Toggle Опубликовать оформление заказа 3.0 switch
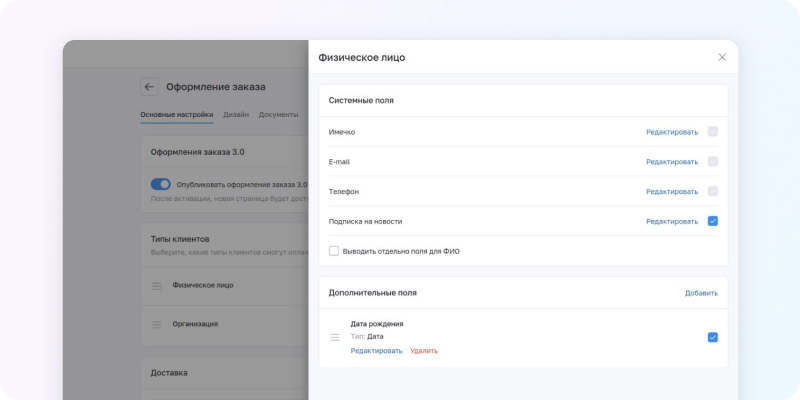 tap(161, 184)
